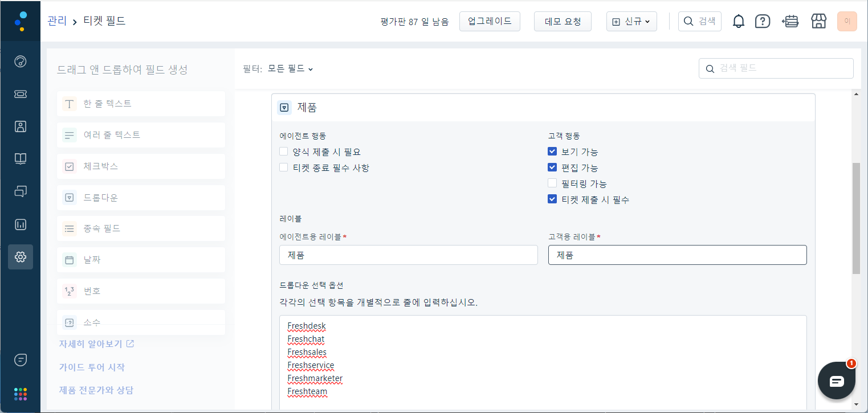This screenshot has width=868, height=413.
Task: Click the scrollbar down arrow
Action: point(856,404)
